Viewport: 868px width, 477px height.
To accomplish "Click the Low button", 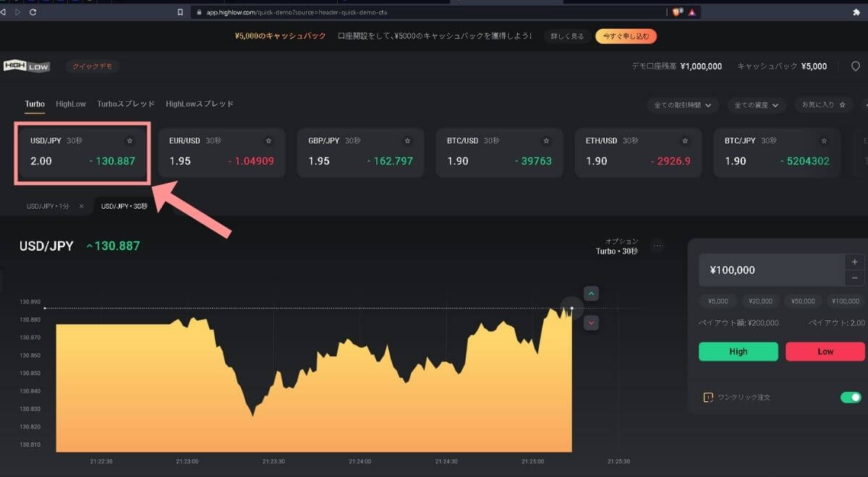I will [825, 351].
